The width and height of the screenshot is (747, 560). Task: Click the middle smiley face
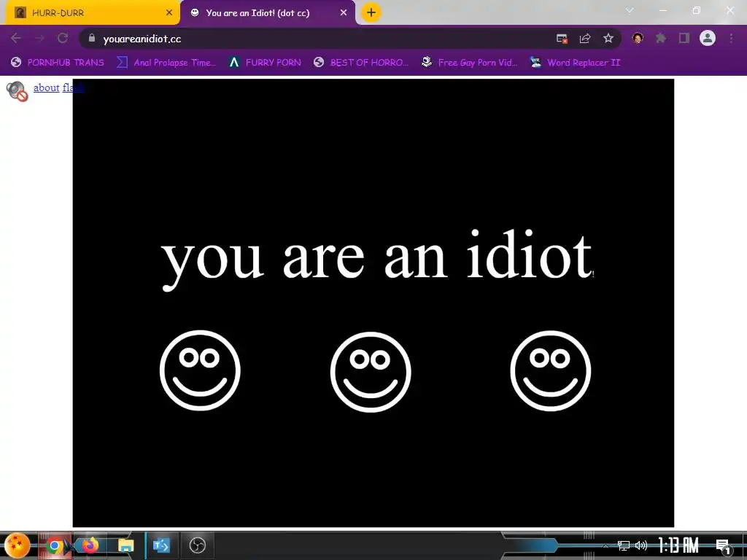[371, 372]
